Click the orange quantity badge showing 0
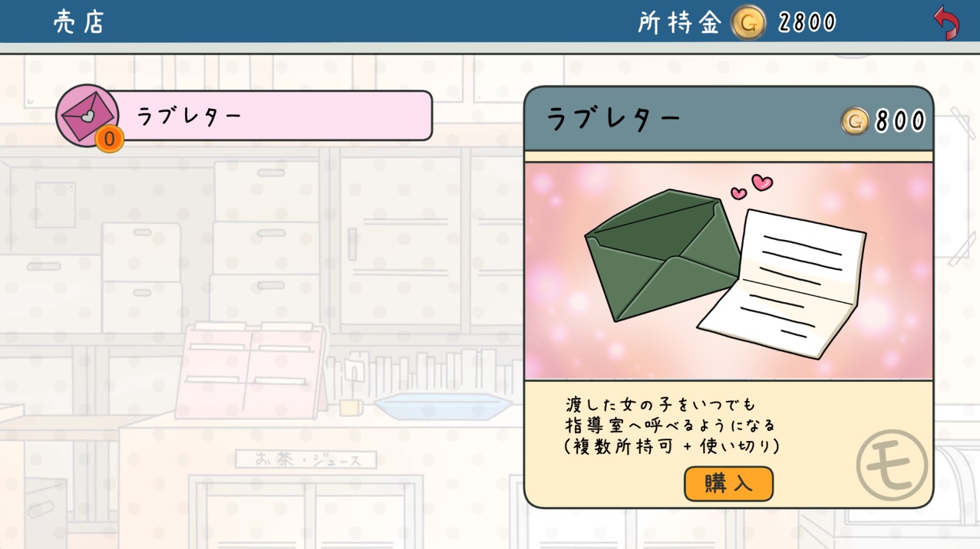The width and height of the screenshot is (980, 549). click(110, 139)
